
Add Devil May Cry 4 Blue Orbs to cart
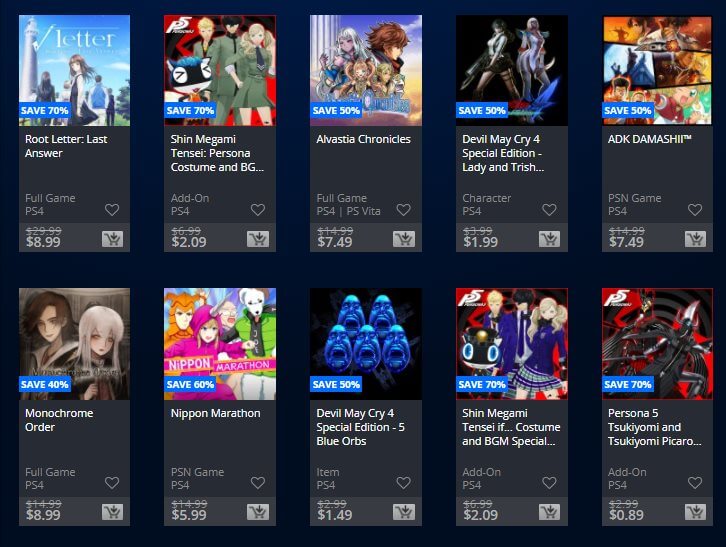(x=404, y=512)
